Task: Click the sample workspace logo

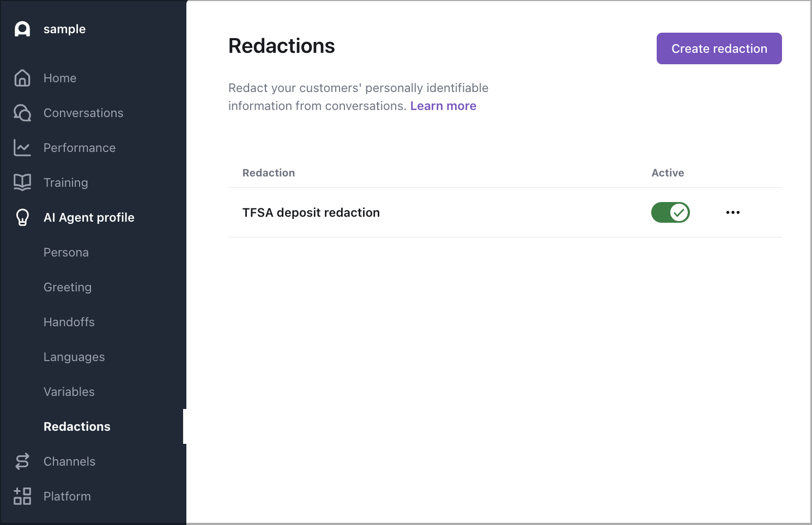Action: click(x=22, y=29)
